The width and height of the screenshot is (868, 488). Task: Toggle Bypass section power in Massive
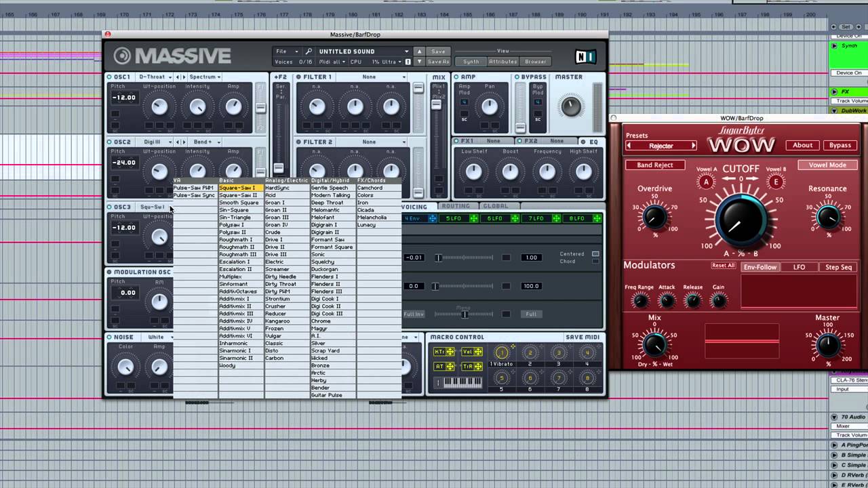tap(517, 77)
